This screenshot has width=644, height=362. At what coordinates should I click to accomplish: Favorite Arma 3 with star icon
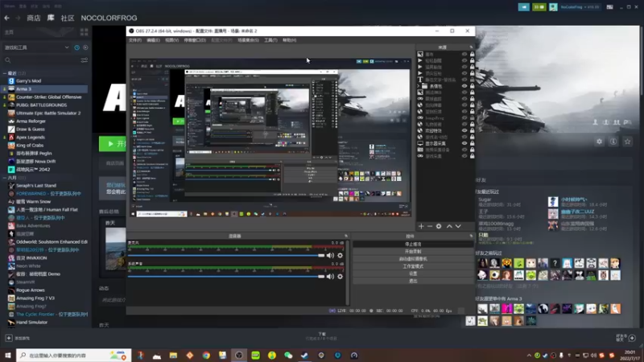click(x=627, y=142)
